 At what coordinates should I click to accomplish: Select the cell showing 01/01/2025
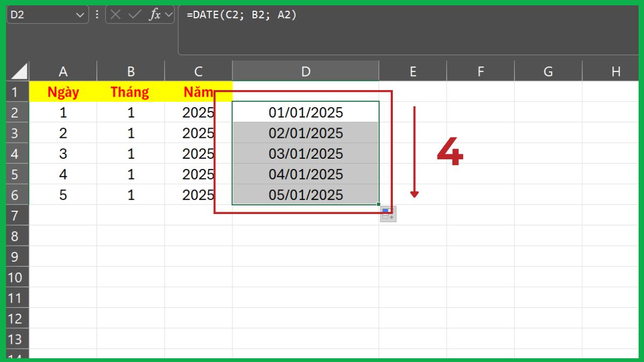pos(305,112)
